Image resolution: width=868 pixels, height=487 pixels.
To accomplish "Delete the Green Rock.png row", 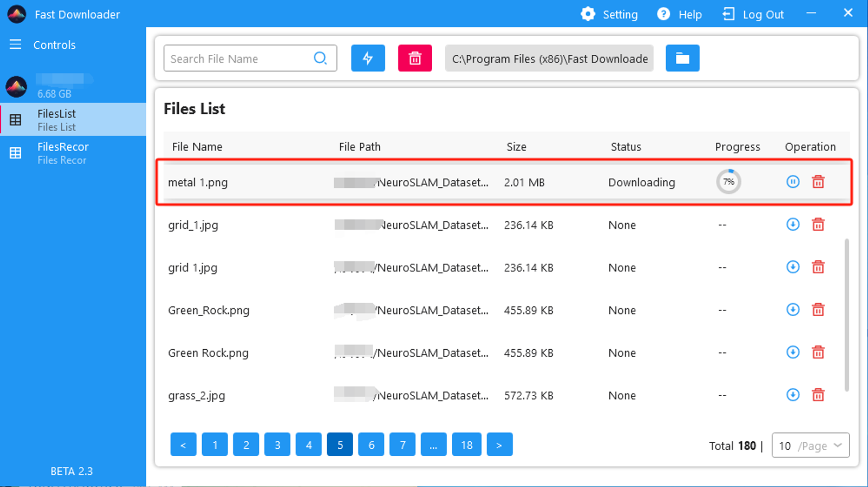I will 818,352.
